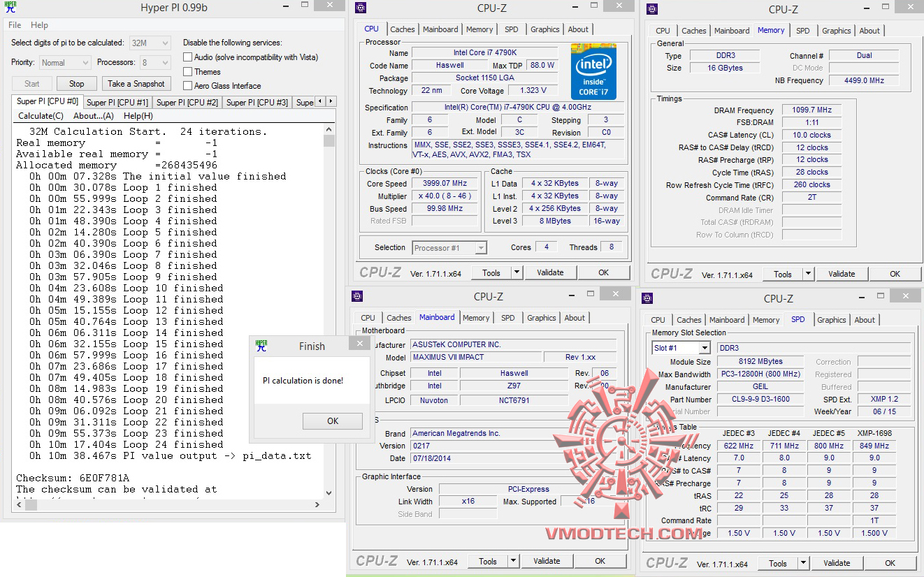The image size is (924, 577).
Task: Toggle the Aero Glass Interface checkbox
Action: (187, 85)
